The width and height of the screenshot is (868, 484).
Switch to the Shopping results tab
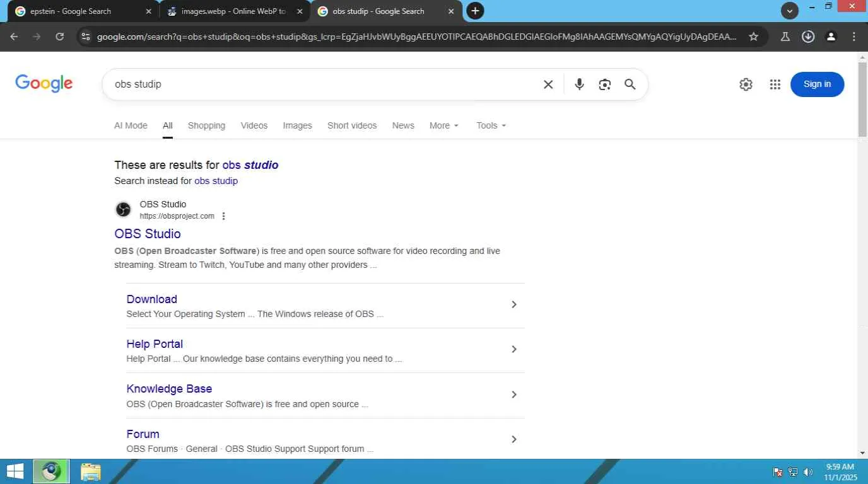[206, 125]
